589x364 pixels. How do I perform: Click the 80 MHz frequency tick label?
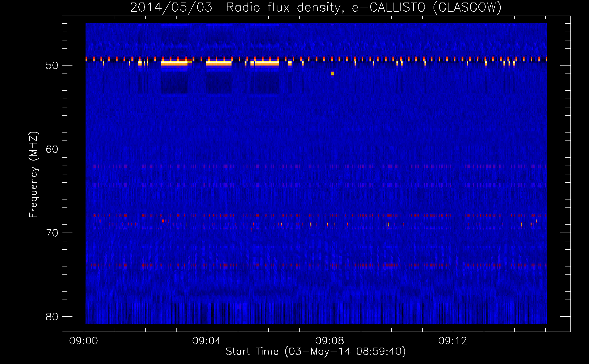(x=52, y=317)
